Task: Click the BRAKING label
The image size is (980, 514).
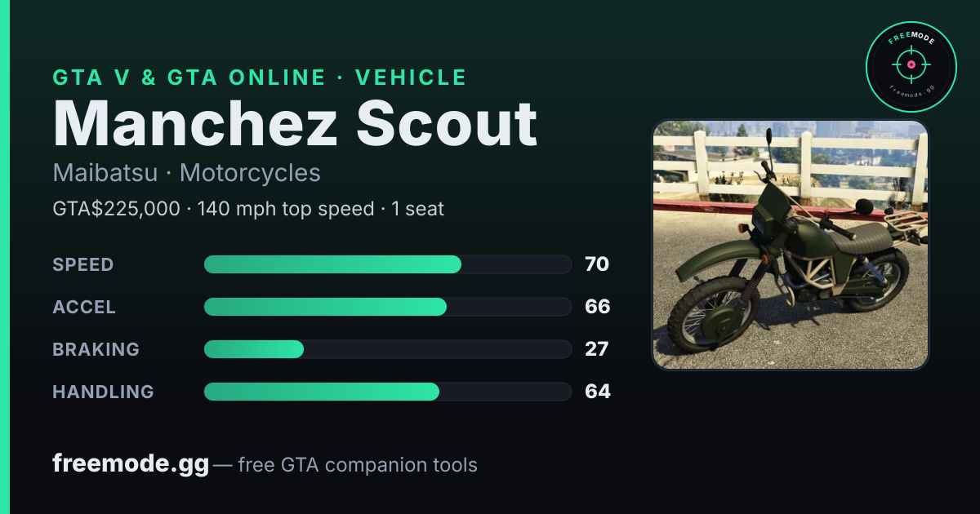Action: [96, 349]
